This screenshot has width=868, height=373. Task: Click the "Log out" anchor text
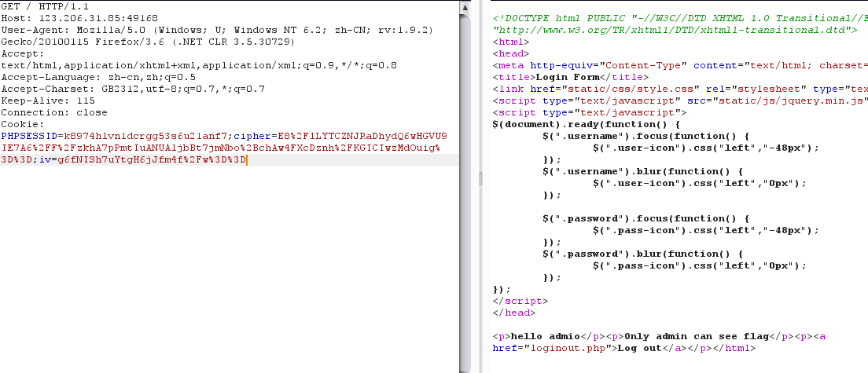click(x=639, y=348)
